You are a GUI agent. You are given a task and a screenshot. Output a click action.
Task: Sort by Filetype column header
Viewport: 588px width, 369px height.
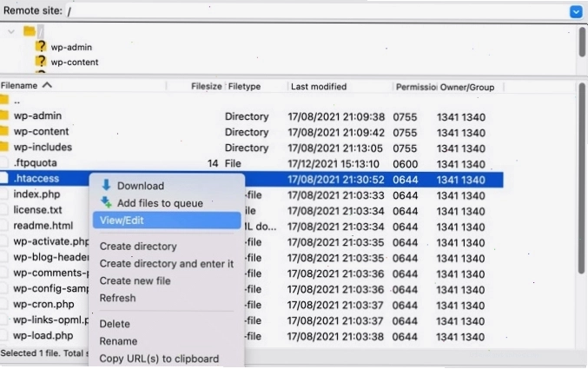pyautogui.click(x=244, y=87)
